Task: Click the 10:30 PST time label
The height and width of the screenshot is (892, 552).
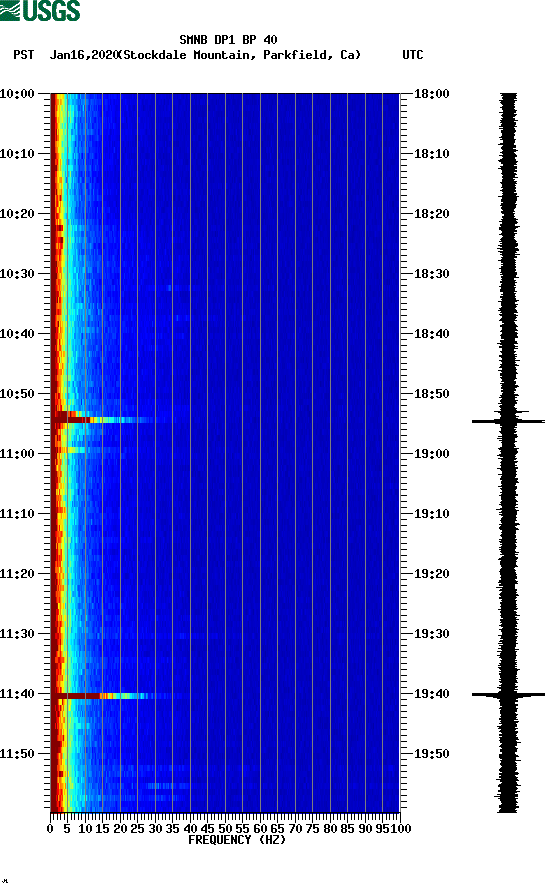Action: click(18, 274)
